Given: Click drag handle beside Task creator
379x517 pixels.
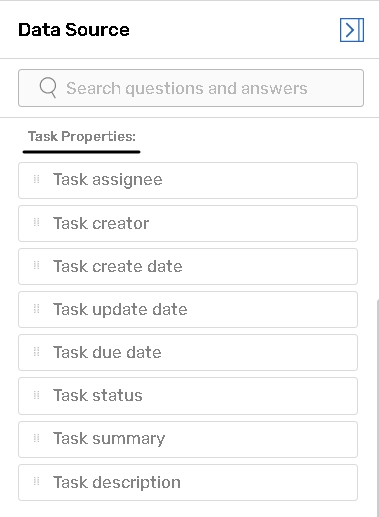Looking at the screenshot, I should coord(37,222).
